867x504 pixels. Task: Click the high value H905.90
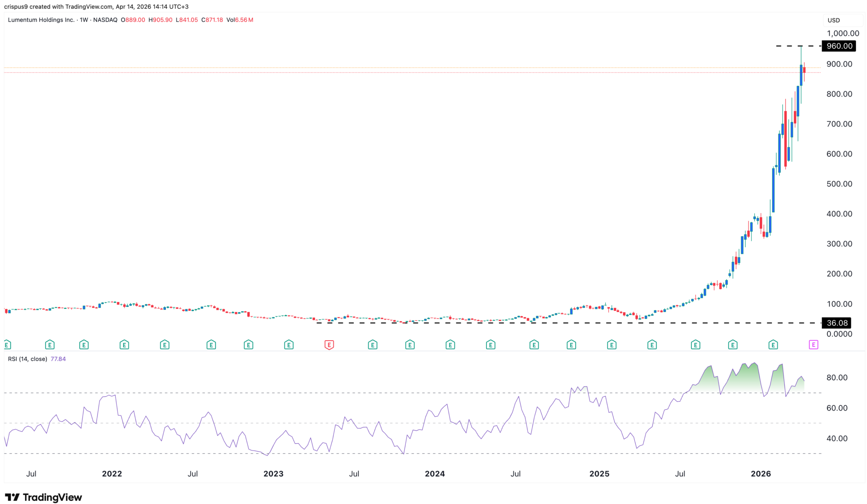[160, 20]
